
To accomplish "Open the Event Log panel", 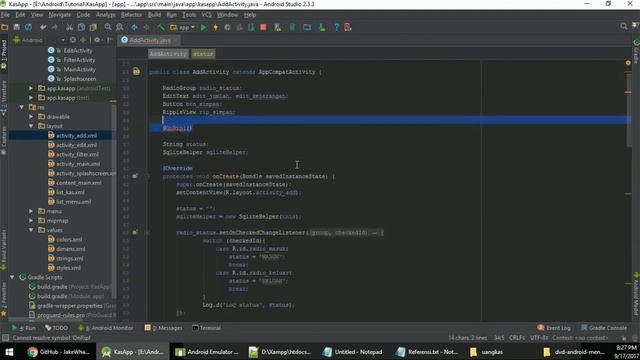I will (554, 328).
